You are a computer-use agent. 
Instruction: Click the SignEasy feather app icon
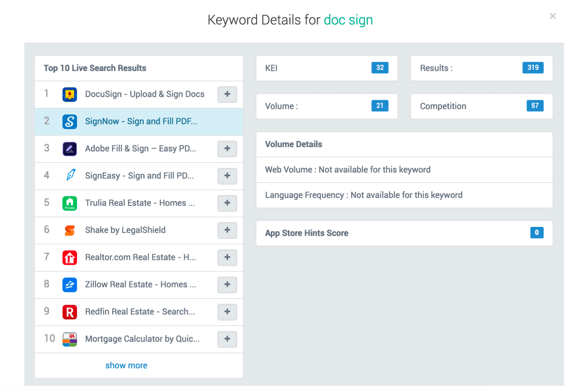70,176
